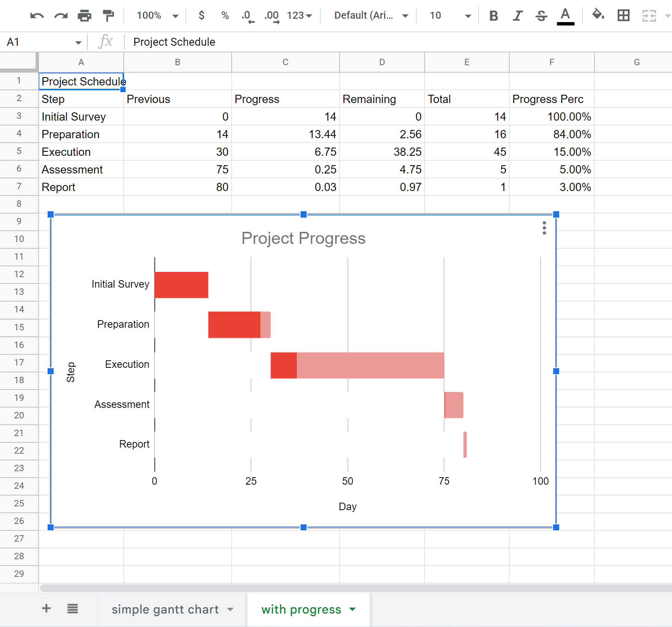
Task: Select the Paint format tool
Action: [108, 16]
